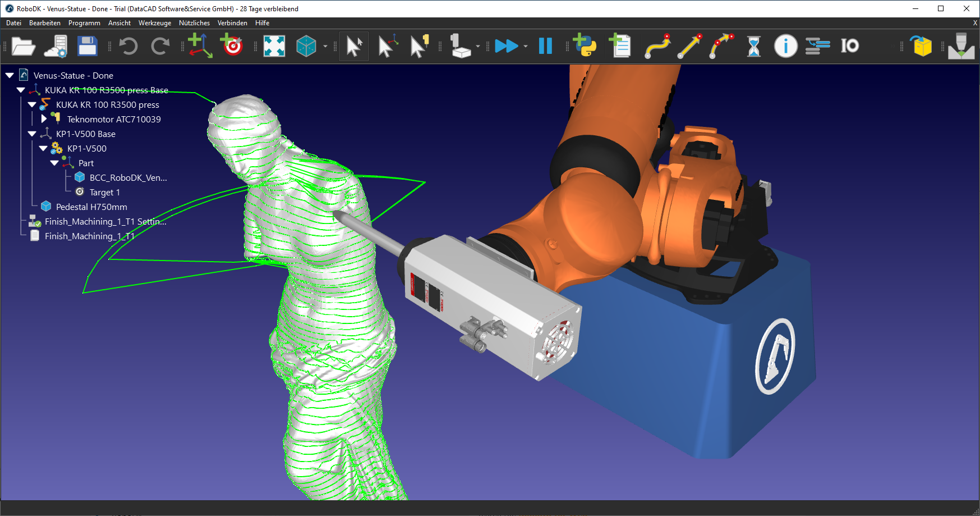The width and height of the screenshot is (980, 516).
Task: Select Target 1 in the station tree
Action: point(105,192)
